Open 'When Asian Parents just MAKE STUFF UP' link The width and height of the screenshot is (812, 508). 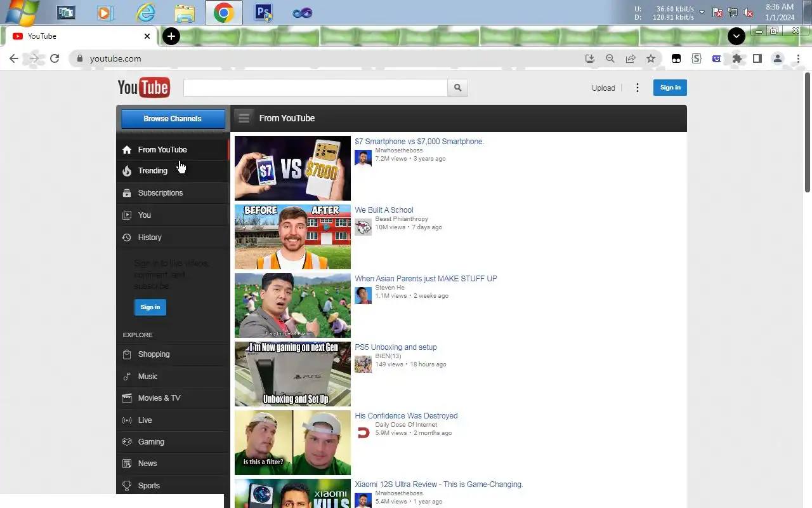tap(426, 279)
